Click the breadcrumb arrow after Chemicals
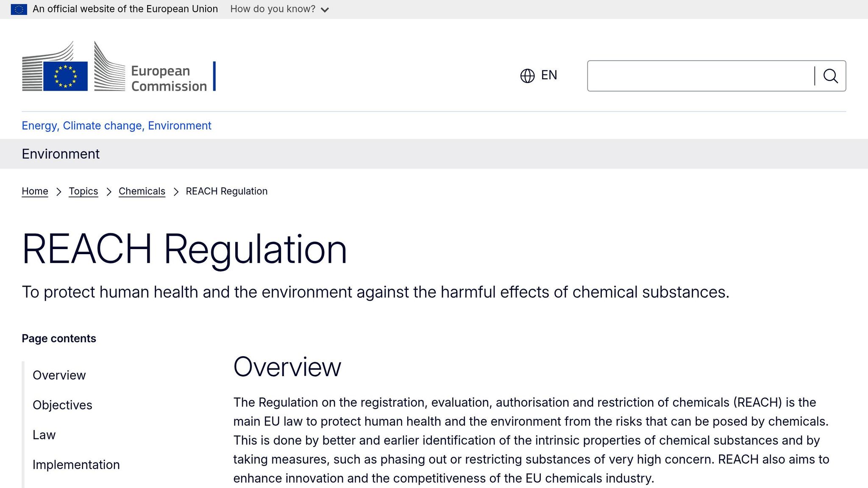This screenshot has height=488, width=868. click(x=176, y=192)
